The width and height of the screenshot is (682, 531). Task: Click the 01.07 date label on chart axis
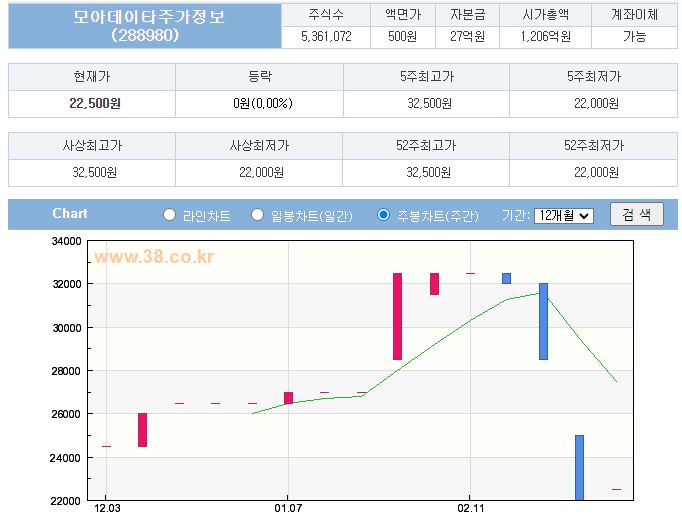288,508
